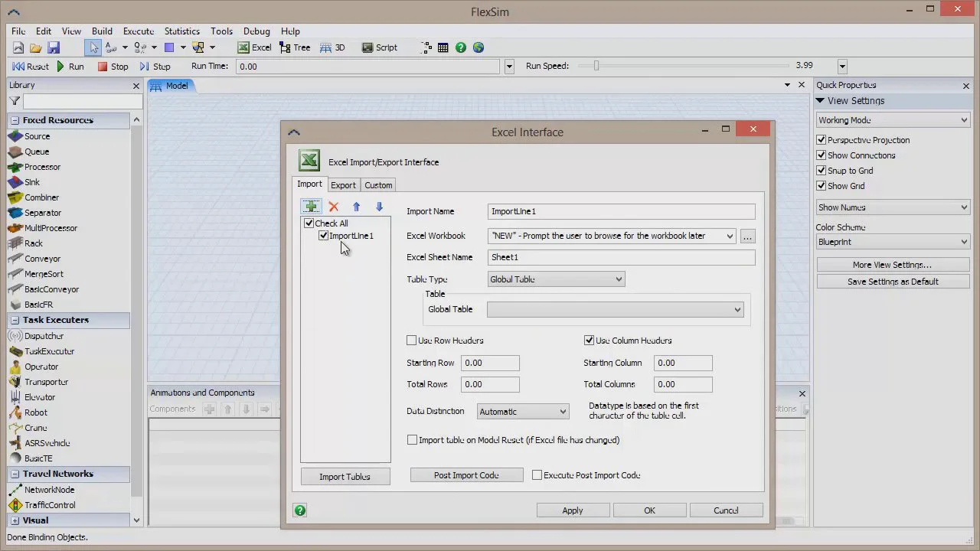Click the green plus add import icon
This screenshot has height=551, width=980.
[311, 207]
